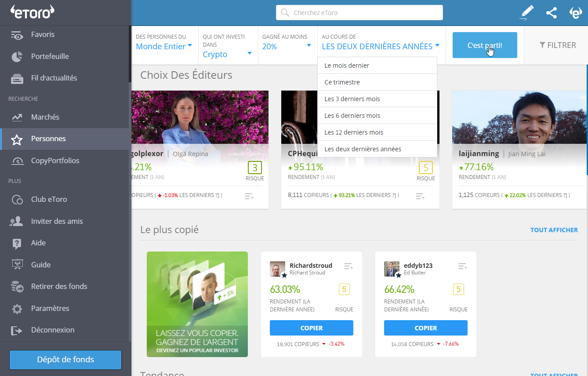
Task: Click the eToro bull icon in header
Action: point(576,13)
